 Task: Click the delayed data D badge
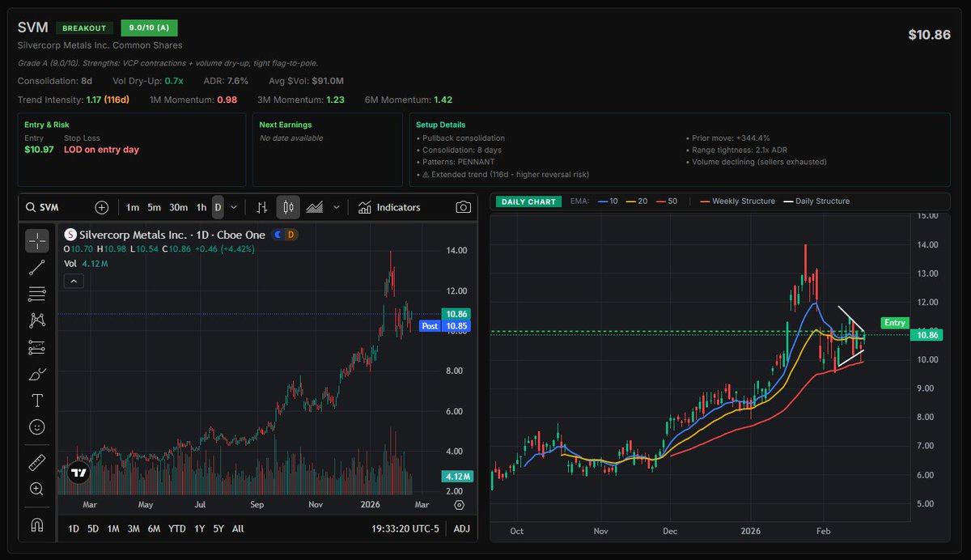tap(290, 235)
